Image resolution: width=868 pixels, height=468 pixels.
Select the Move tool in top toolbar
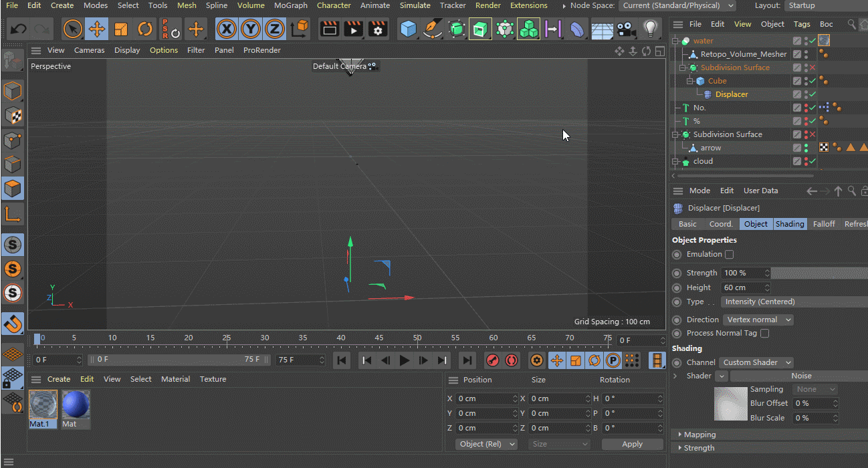(x=97, y=29)
